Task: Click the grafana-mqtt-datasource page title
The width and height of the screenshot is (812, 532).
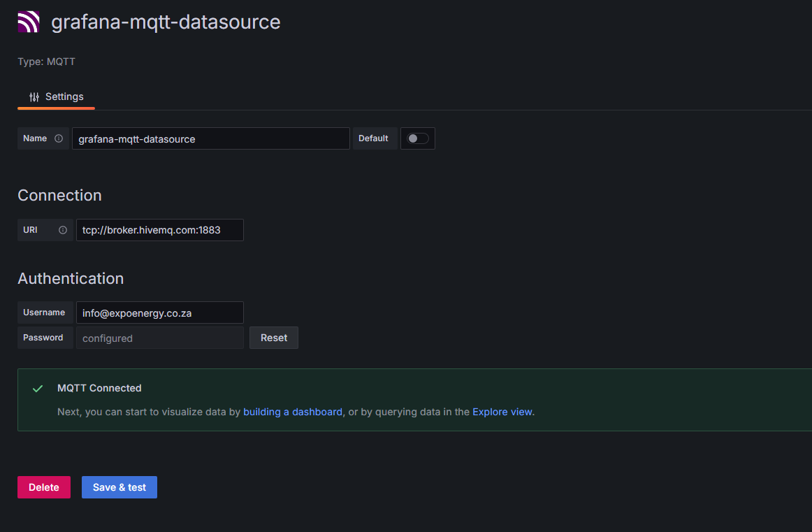Action: 166,22
